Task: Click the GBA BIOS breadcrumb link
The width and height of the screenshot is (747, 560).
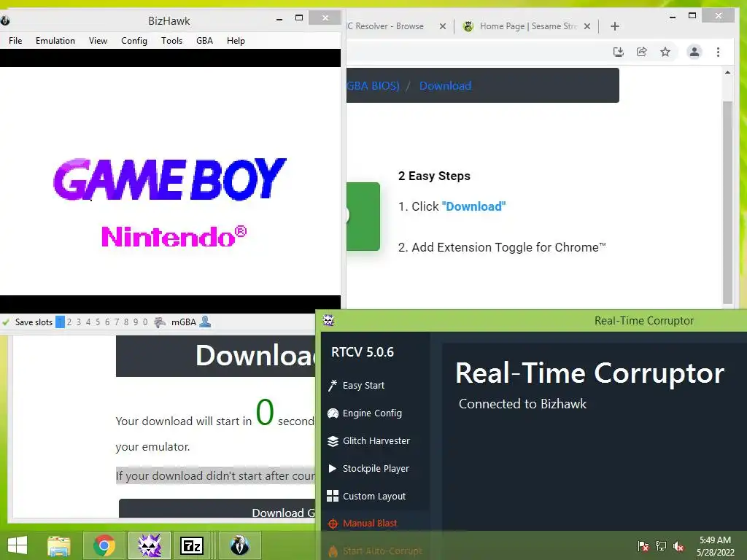Action: coord(373,86)
